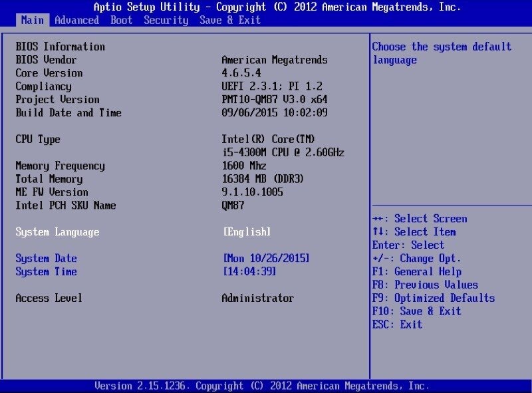Click the American Megatrends vendor value
Screen dimensions: 532x393
pos(275,60)
